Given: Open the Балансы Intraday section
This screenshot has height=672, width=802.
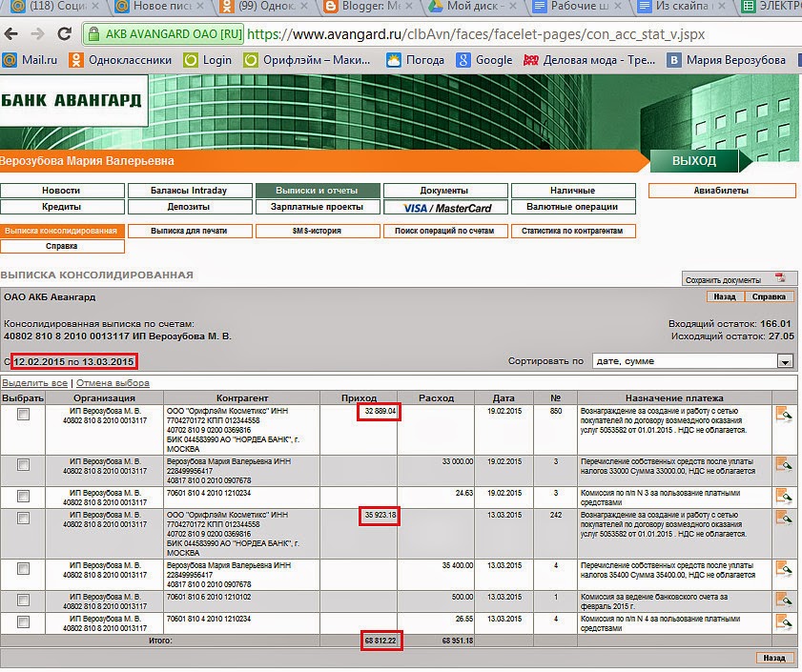Looking at the screenshot, I should coord(190,191).
